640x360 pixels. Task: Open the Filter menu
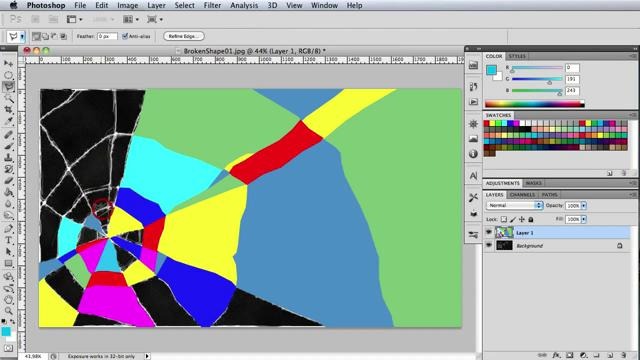point(212,5)
